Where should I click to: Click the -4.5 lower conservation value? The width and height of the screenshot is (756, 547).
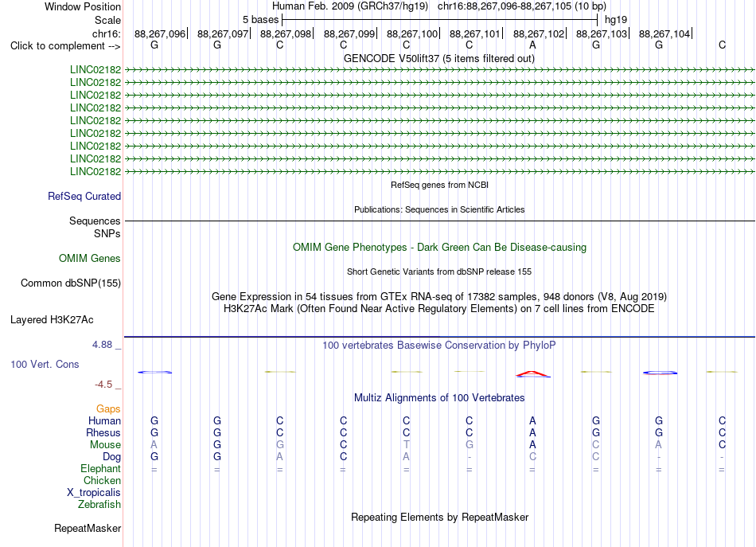click(103, 385)
